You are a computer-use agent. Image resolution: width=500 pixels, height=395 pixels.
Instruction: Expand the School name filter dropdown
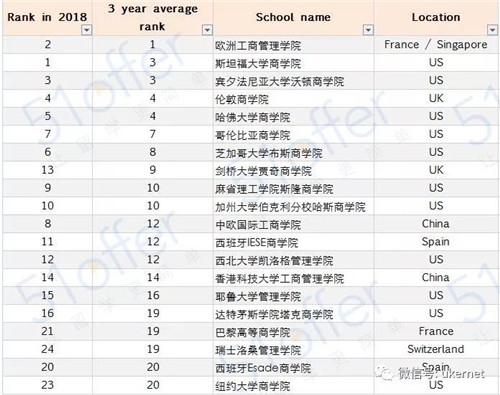coord(368,30)
